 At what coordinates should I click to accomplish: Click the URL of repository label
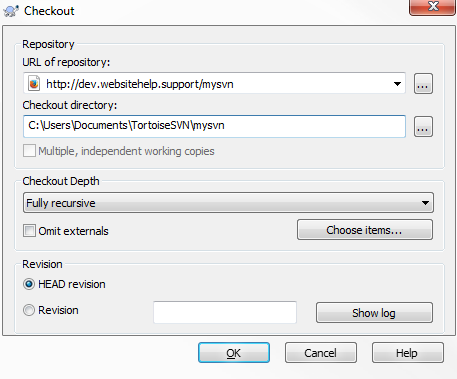tap(66, 62)
